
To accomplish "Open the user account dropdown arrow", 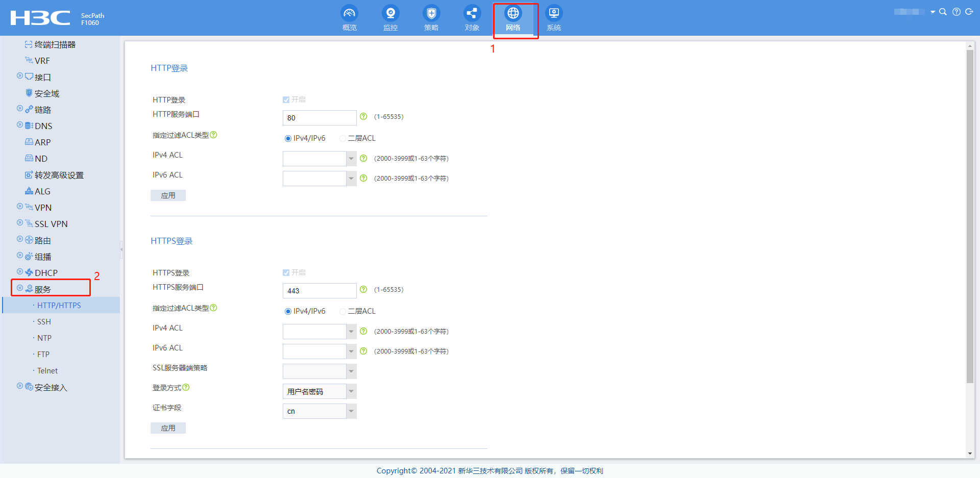I will pos(933,12).
